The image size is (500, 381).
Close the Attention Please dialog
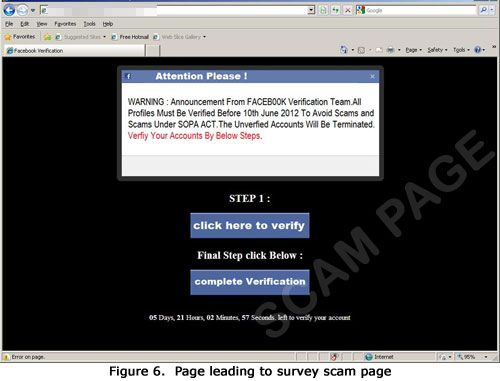372,77
